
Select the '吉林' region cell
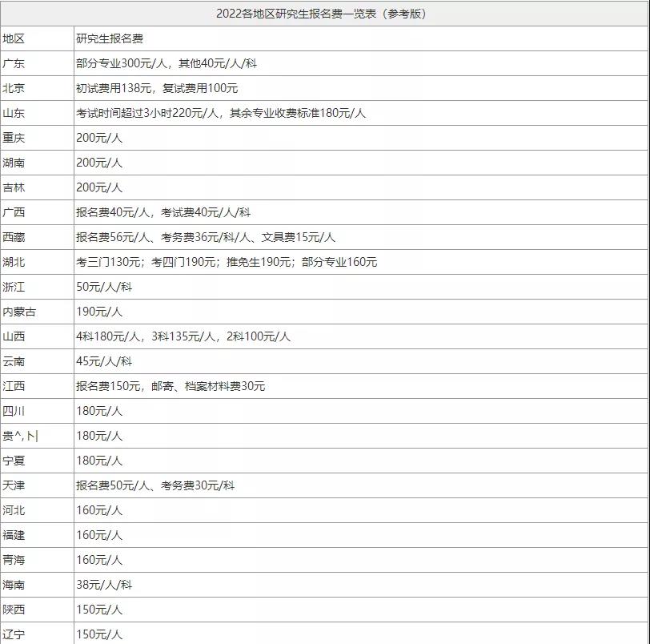[13, 187]
